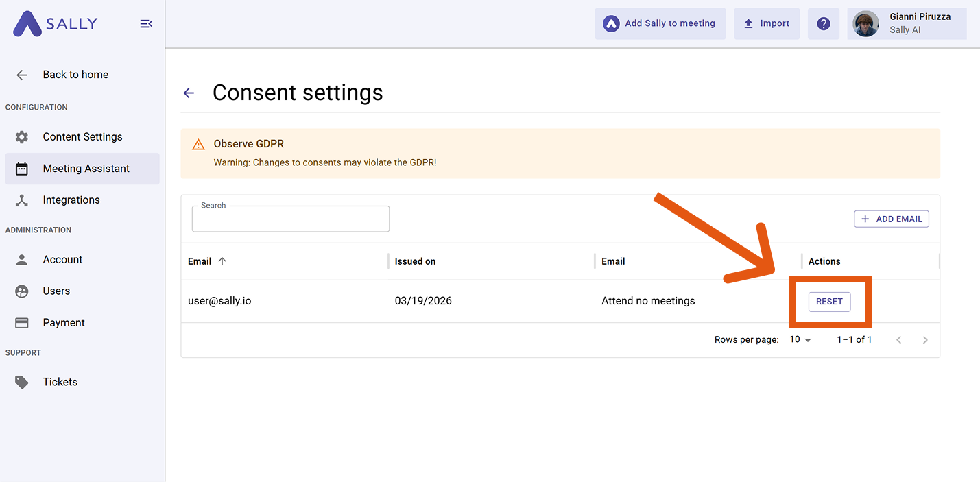980x482 pixels.
Task: Select Meeting Assistant in sidebar
Action: click(x=86, y=169)
